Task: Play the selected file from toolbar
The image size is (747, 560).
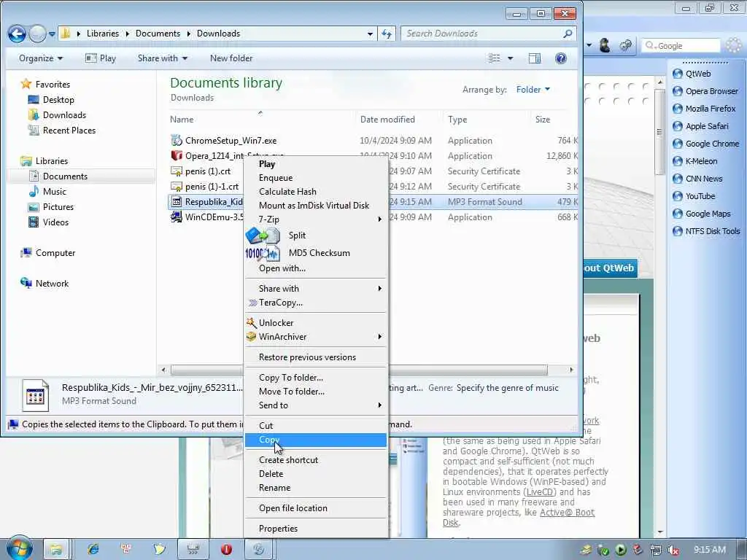Action: click(x=101, y=58)
